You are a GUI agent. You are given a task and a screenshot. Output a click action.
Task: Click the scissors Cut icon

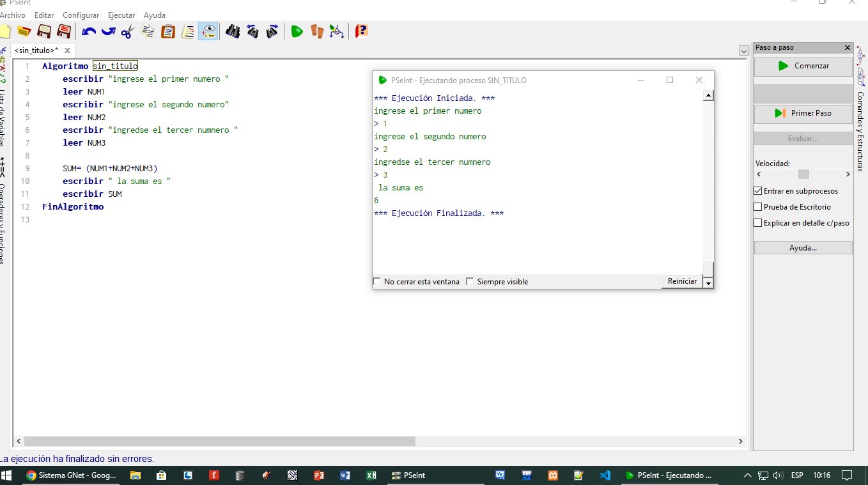pos(128,31)
